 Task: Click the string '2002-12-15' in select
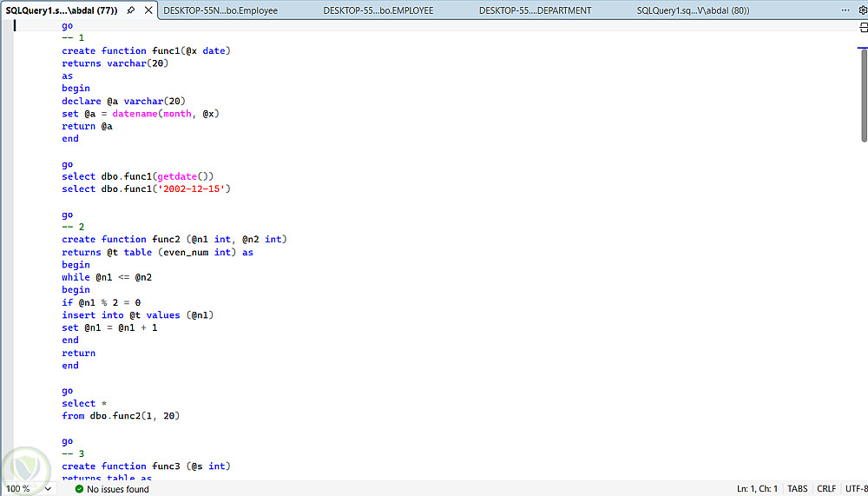pyautogui.click(x=192, y=189)
